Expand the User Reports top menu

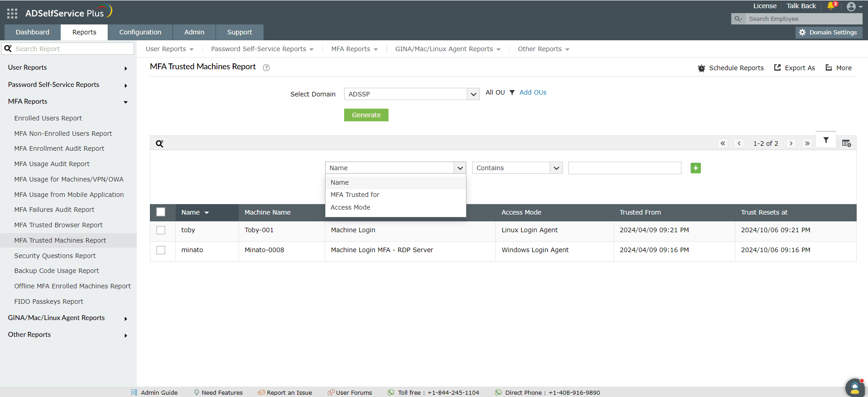pyautogui.click(x=169, y=49)
